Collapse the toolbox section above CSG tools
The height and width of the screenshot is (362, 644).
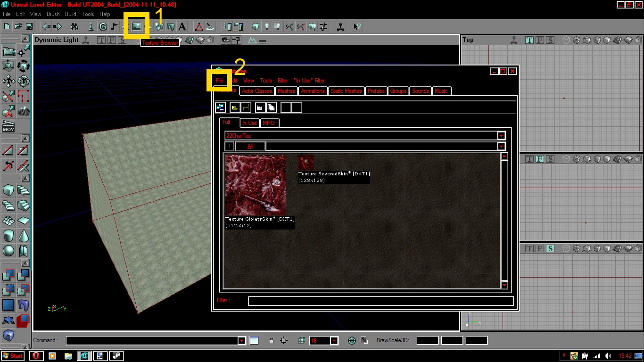(25, 263)
